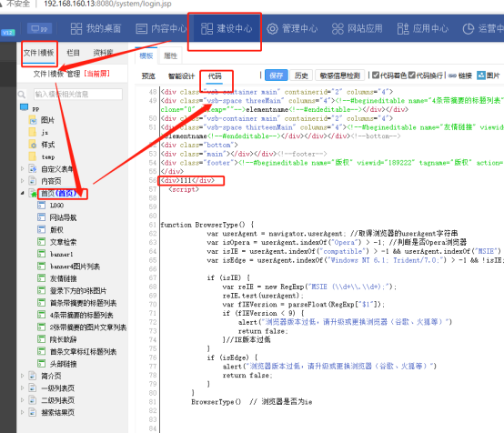
Task: Toggle 代码换行 checkbox
Action: click(412, 76)
